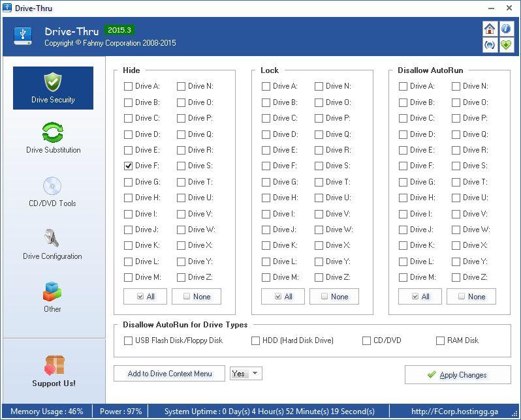Check Hide Drive T:
The width and height of the screenshot is (521, 420).
point(181,182)
